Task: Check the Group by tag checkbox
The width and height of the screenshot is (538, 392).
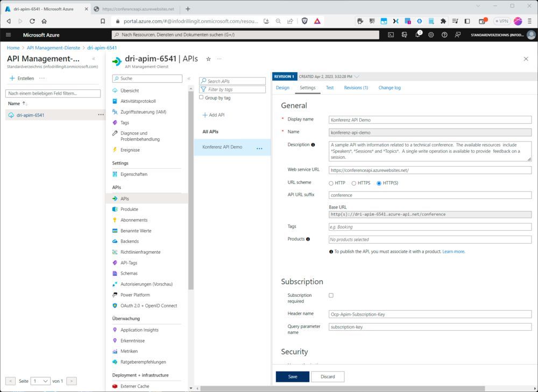Action: pyautogui.click(x=201, y=97)
